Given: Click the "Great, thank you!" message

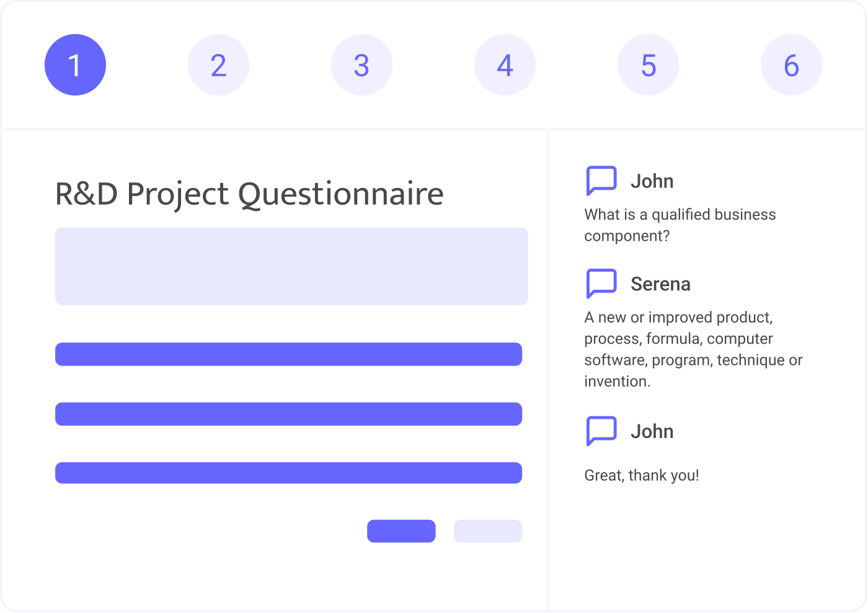Looking at the screenshot, I should click(642, 475).
